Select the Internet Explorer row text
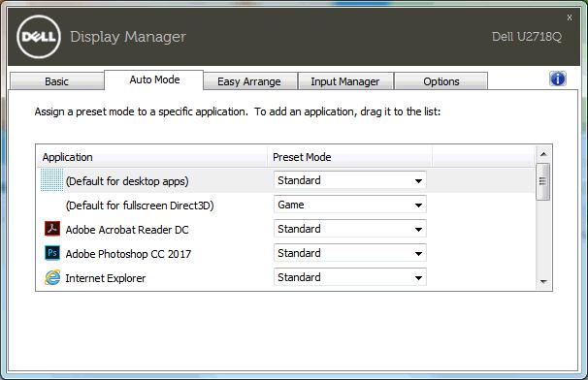The width and height of the screenshot is (588, 380). [106, 278]
